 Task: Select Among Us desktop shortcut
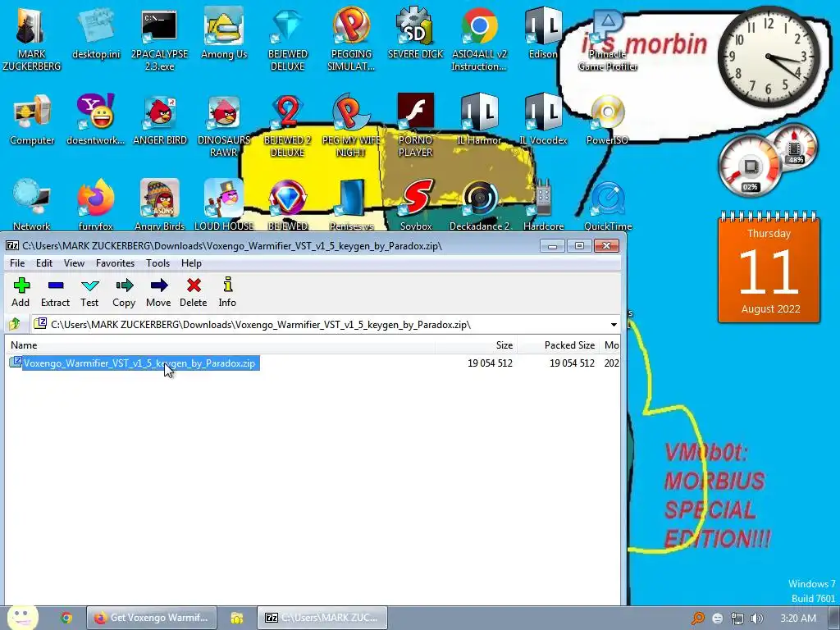[x=224, y=33]
